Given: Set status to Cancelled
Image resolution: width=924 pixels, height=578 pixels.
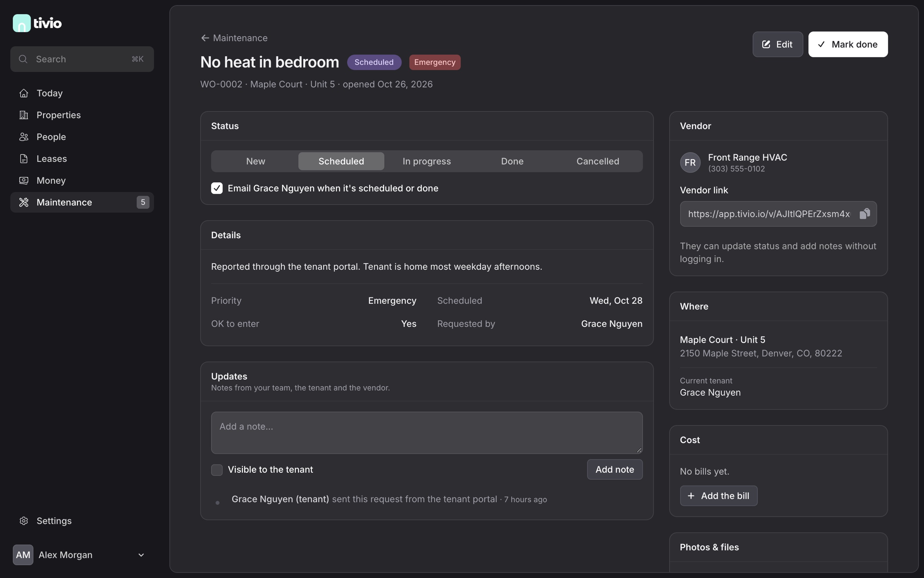Looking at the screenshot, I should (598, 161).
